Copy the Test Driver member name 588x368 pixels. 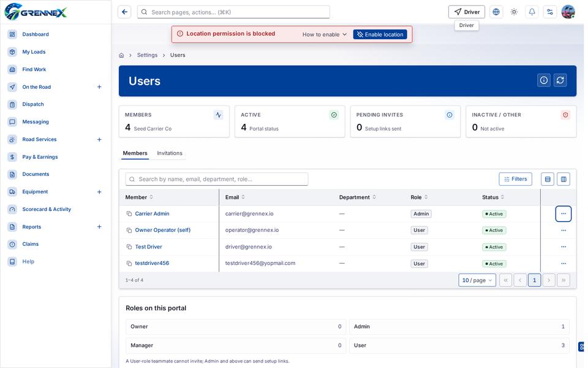click(129, 247)
